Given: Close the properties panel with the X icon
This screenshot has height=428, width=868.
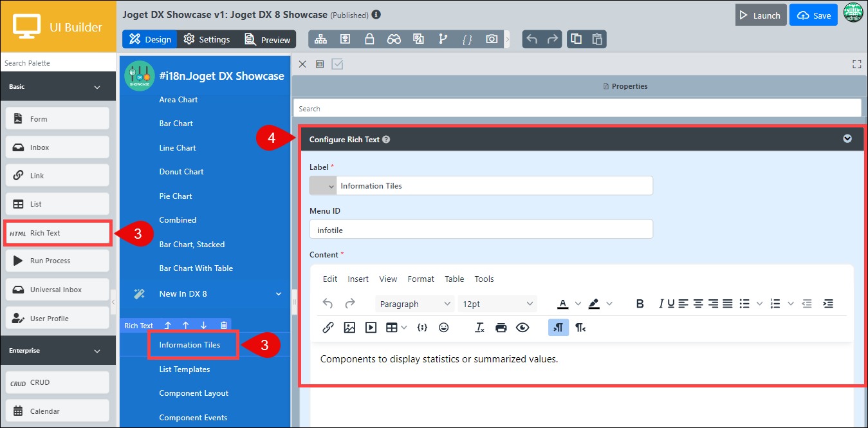Looking at the screenshot, I should [x=302, y=64].
